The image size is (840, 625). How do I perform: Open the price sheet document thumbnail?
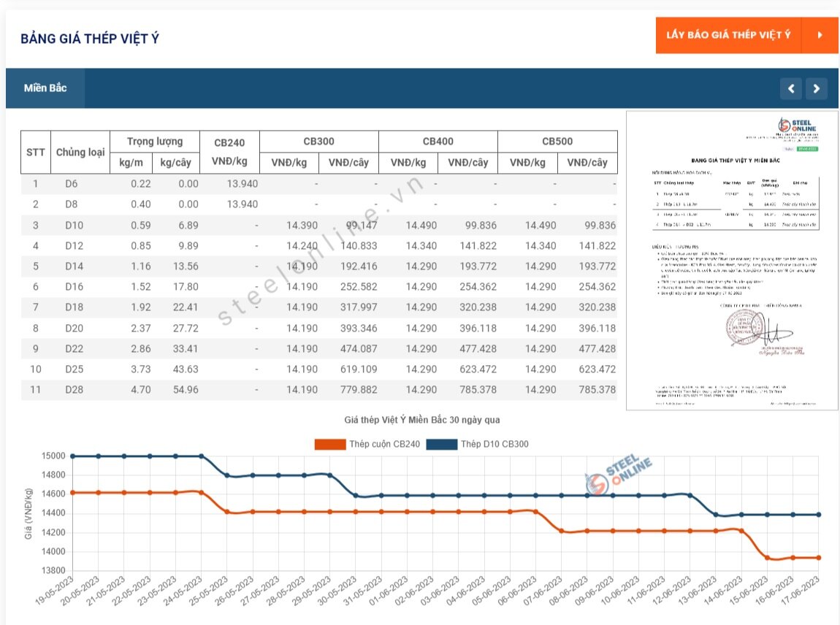tap(732, 261)
